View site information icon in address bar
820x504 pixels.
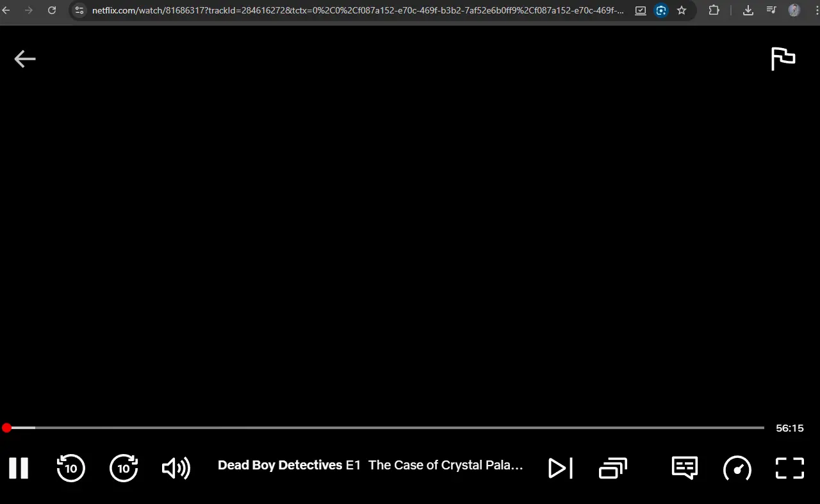(79, 10)
